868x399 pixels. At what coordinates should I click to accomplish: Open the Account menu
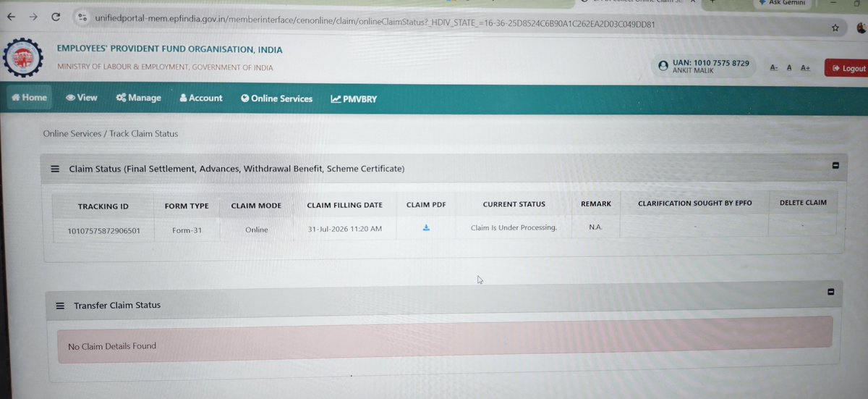pyautogui.click(x=201, y=98)
